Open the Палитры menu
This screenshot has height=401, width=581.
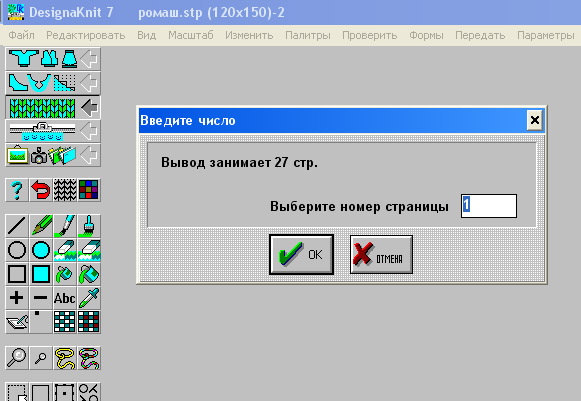click(308, 35)
